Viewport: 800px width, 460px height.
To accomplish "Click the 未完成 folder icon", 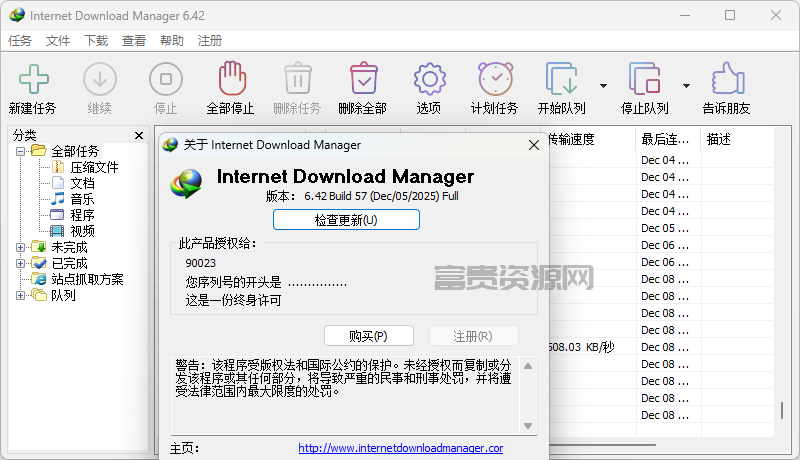I will tap(39, 247).
